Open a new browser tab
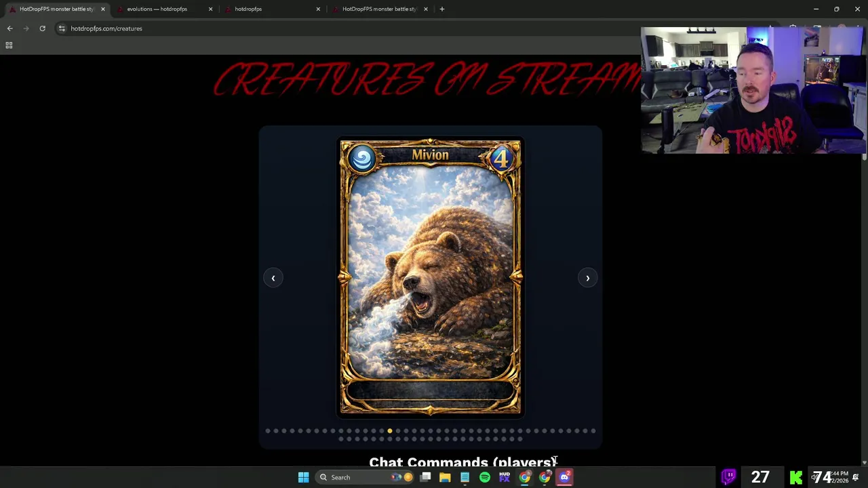Screen dimensions: 868x488 click(x=441, y=9)
